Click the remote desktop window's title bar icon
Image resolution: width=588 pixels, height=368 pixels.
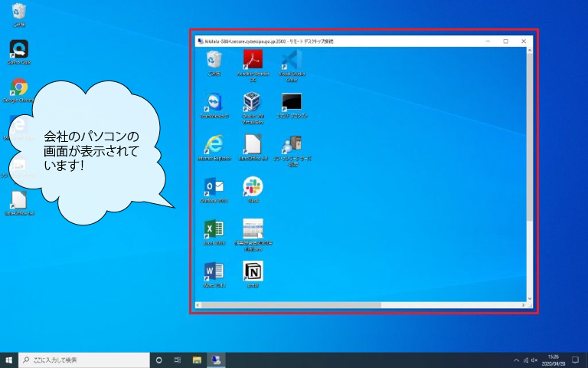(201, 41)
